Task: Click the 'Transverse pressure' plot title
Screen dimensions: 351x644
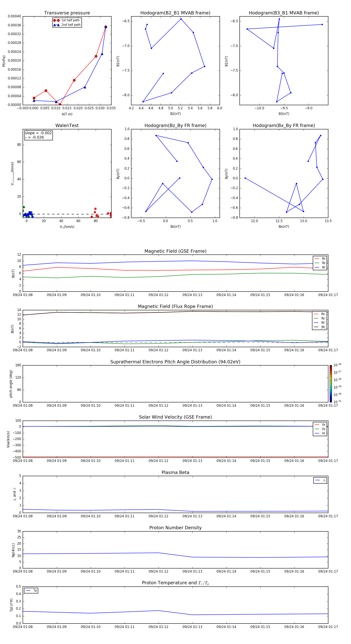Action: tap(67, 13)
